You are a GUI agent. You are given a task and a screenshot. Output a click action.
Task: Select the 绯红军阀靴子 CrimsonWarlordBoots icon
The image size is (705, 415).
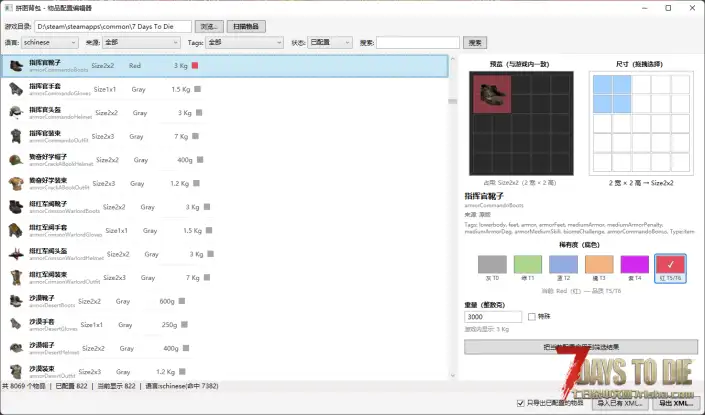tap(16, 207)
